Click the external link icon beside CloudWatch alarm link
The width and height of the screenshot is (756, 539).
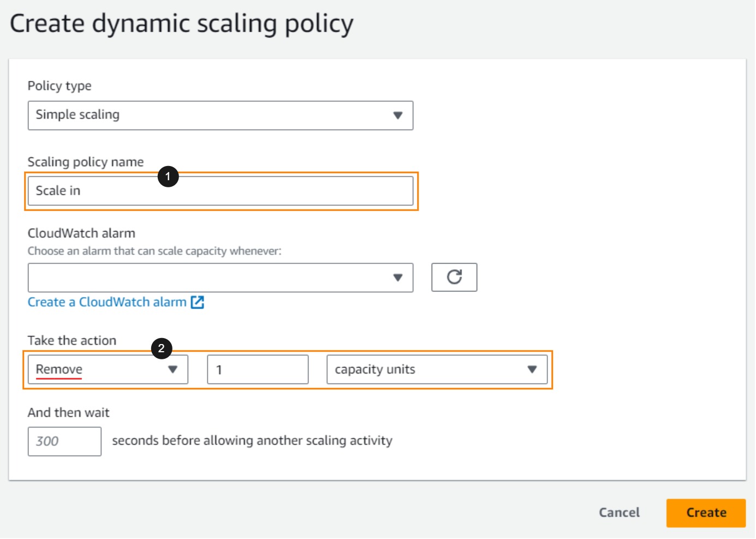click(197, 303)
